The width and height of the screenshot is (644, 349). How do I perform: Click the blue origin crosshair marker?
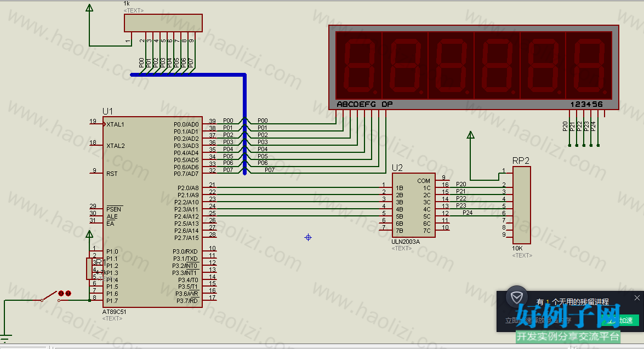click(x=308, y=237)
